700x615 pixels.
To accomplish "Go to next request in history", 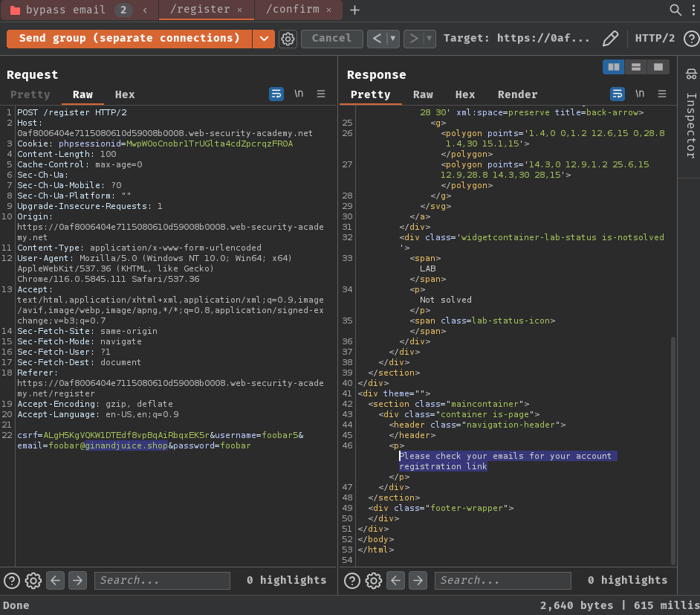I will click(x=413, y=39).
